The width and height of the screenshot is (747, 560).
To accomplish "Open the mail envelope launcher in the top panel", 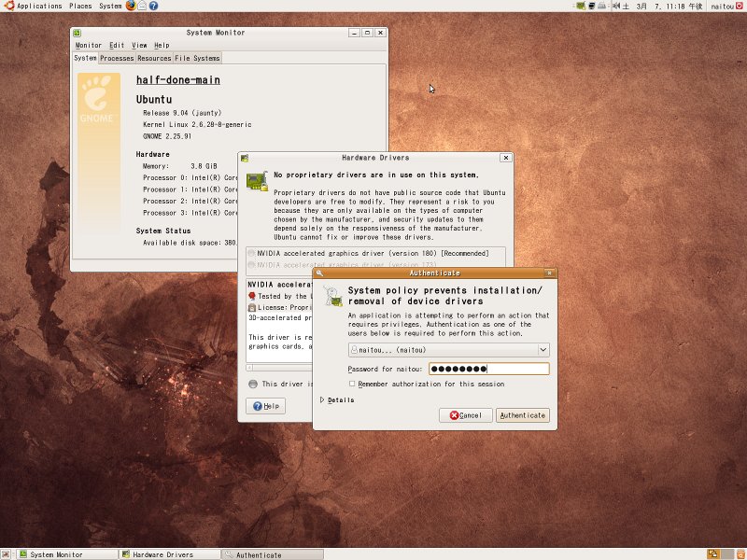I will tap(142, 6).
